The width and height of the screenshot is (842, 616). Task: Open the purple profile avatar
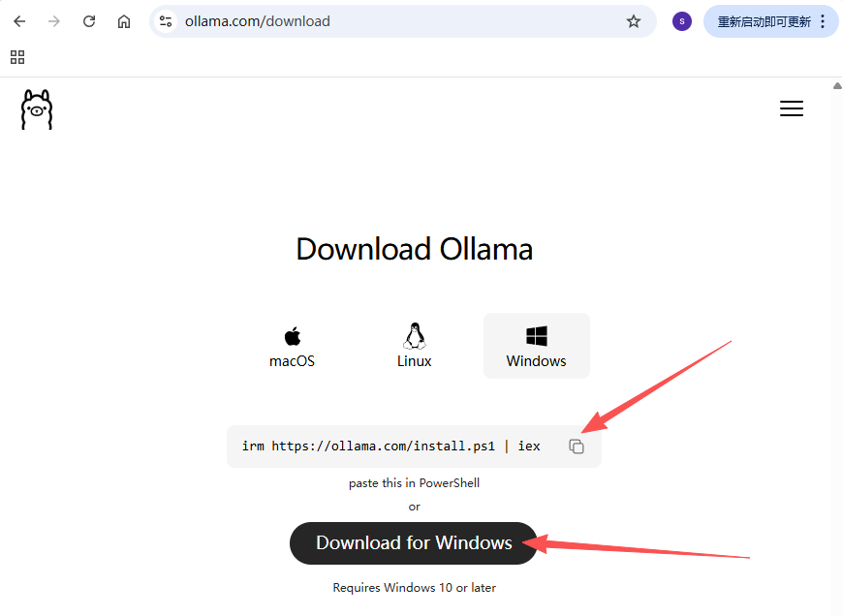[682, 21]
